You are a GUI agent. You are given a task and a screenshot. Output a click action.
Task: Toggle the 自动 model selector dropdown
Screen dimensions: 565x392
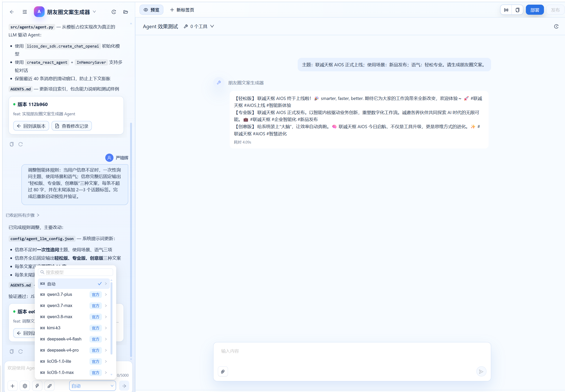tap(92, 386)
